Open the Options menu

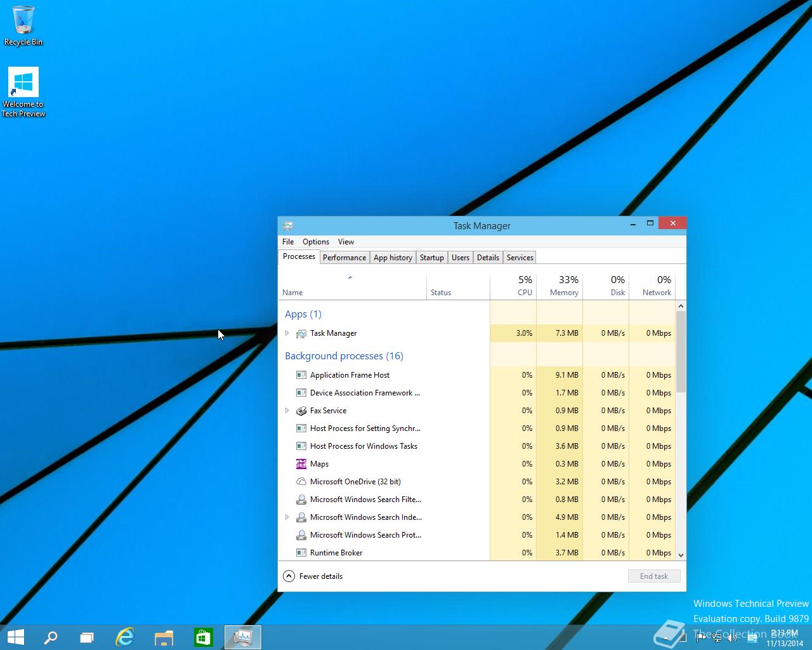316,242
